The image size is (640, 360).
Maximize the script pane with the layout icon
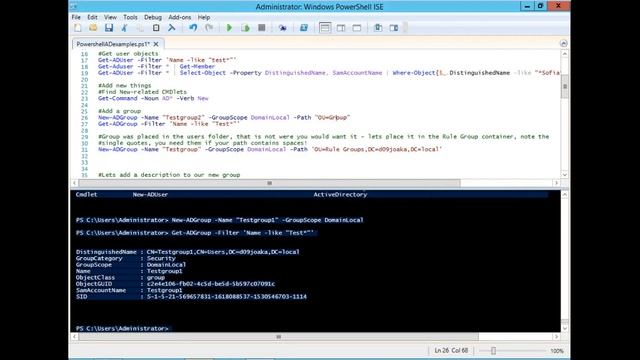pyautogui.click(x=357, y=28)
